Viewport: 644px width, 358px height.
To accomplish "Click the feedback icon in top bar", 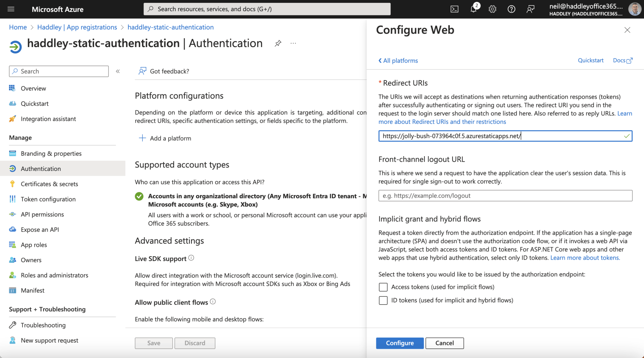I will [530, 9].
